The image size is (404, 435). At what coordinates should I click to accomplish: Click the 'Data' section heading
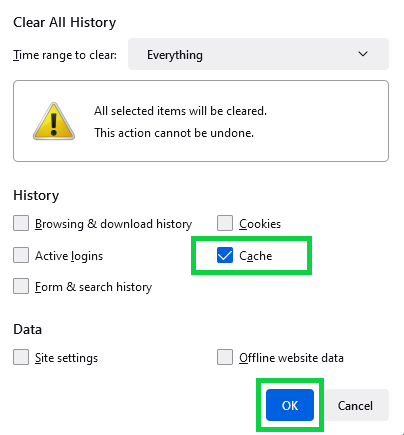click(28, 329)
